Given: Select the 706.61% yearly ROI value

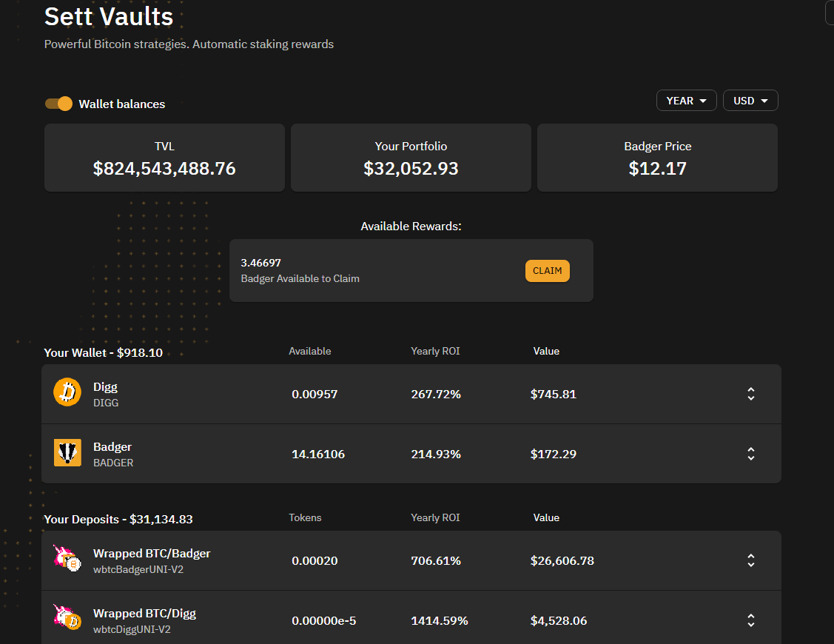Looking at the screenshot, I should 436,560.
